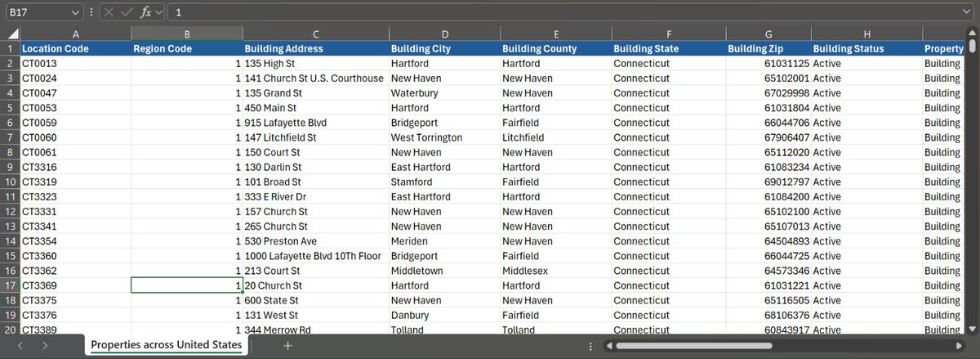Click the Region Code header cell
The image size is (980, 359).
pyautogui.click(x=187, y=48)
